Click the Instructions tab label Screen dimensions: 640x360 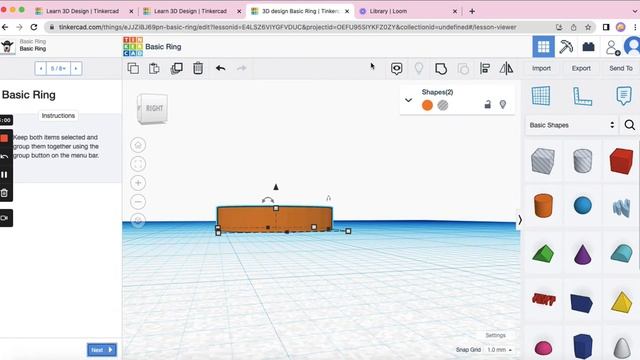tap(58, 116)
